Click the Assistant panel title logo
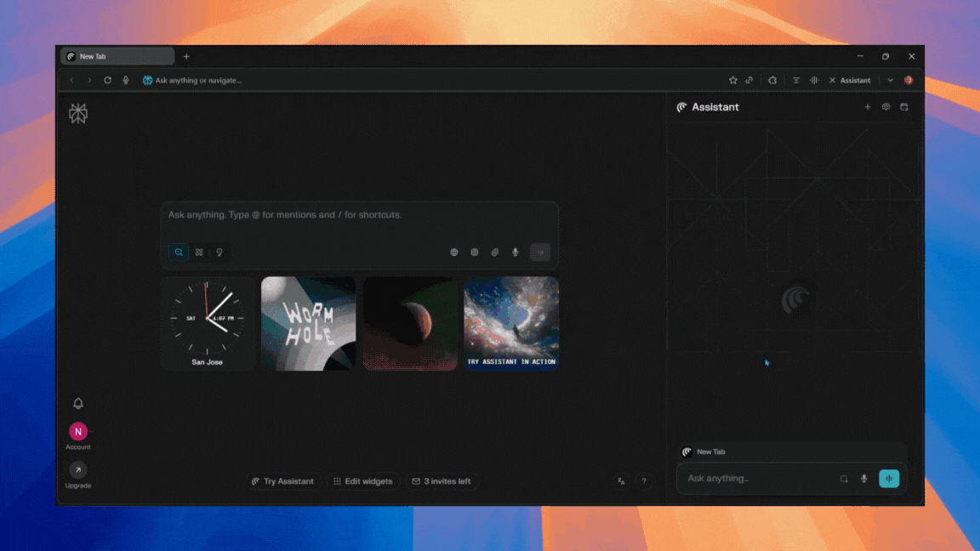 [x=682, y=107]
